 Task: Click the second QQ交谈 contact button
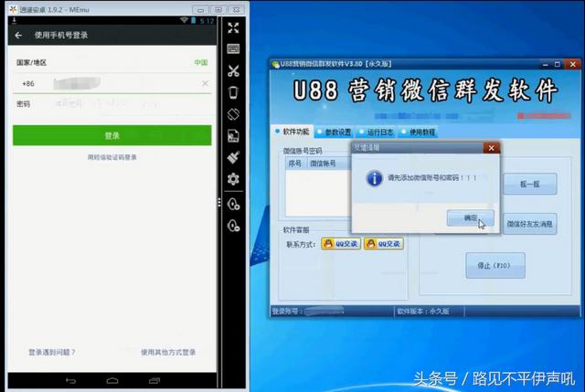tap(384, 244)
